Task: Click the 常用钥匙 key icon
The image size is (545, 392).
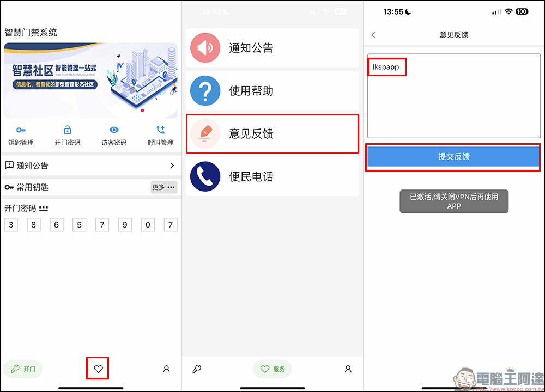Action: click(x=9, y=187)
